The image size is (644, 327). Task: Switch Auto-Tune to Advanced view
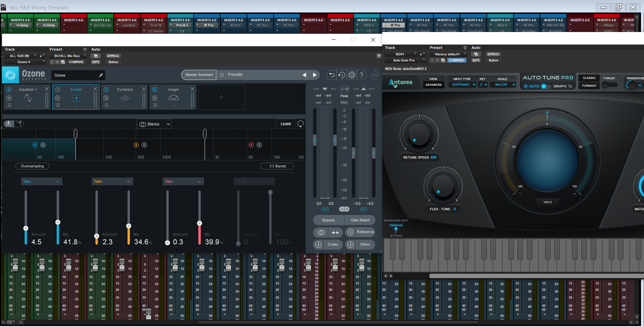point(433,85)
